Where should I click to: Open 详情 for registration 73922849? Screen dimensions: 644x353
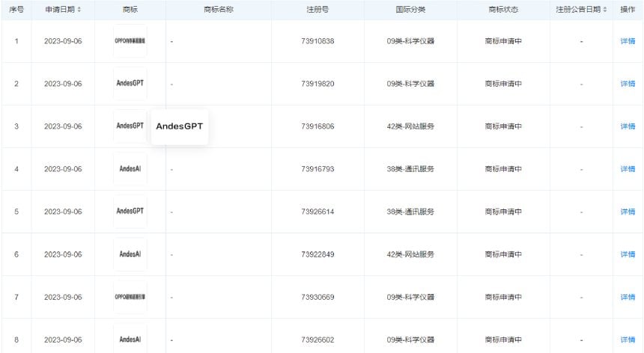pyautogui.click(x=628, y=254)
